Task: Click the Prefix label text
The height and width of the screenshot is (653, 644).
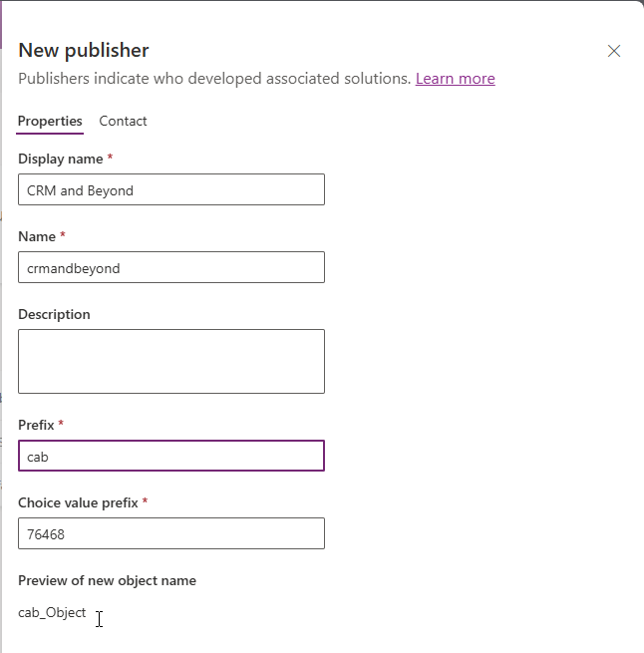Action: click(36, 425)
